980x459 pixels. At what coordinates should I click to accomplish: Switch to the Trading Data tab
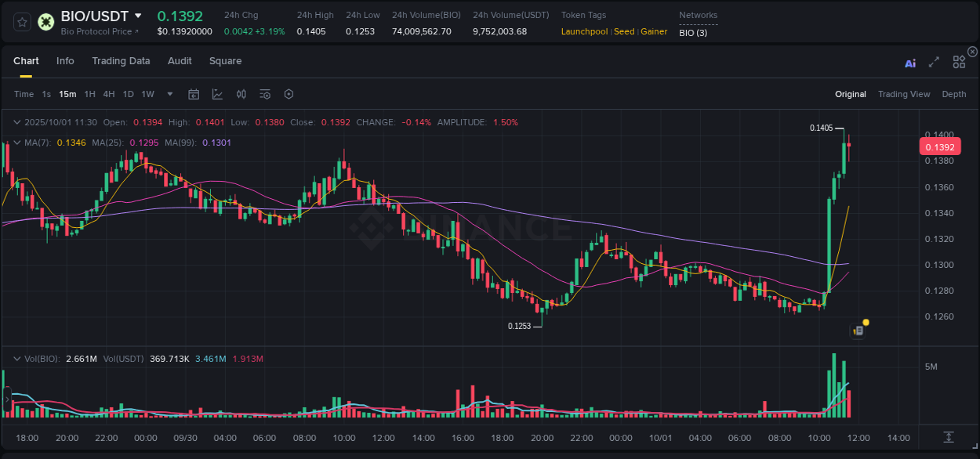click(121, 61)
